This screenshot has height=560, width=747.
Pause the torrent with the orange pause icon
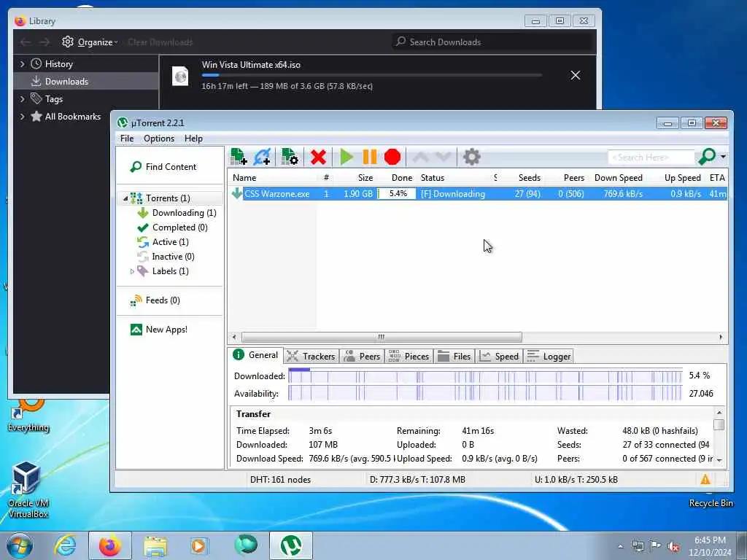point(370,157)
